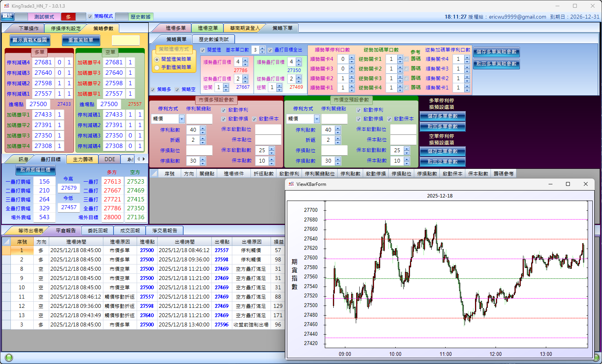Click the green status light at bottom-left
Screen dimensions: 602x364
pyautogui.click(x=8, y=357)
